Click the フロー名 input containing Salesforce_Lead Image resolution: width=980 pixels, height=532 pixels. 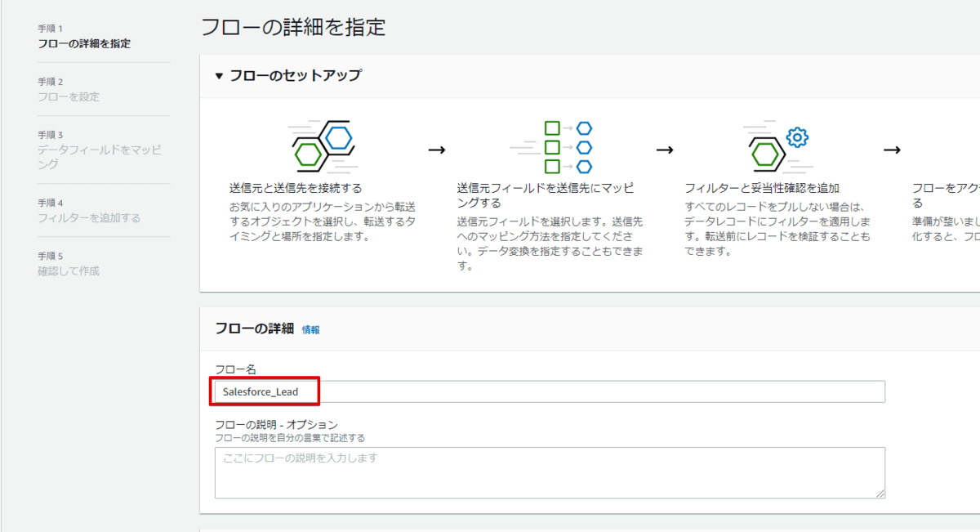549,392
